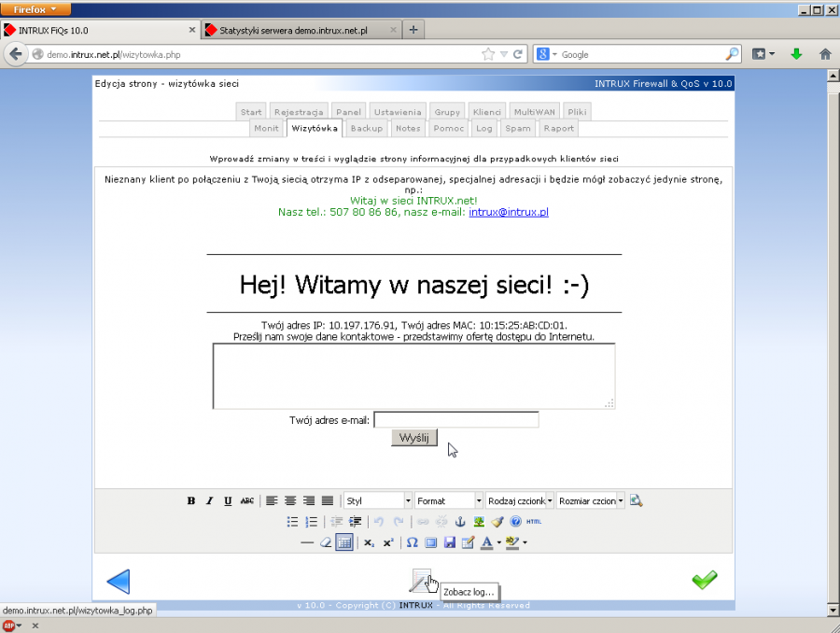Increase indent with the indent icon
840x633 pixels.
[x=356, y=522]
